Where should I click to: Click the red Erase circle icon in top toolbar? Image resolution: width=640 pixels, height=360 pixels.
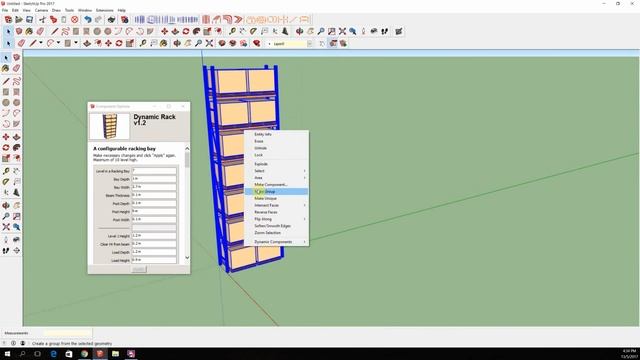click(x=74, y=19)
